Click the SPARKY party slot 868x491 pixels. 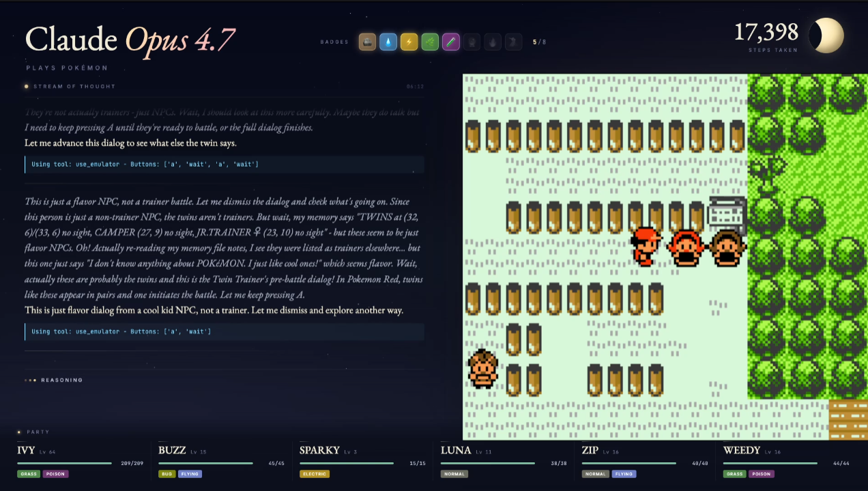362,462
